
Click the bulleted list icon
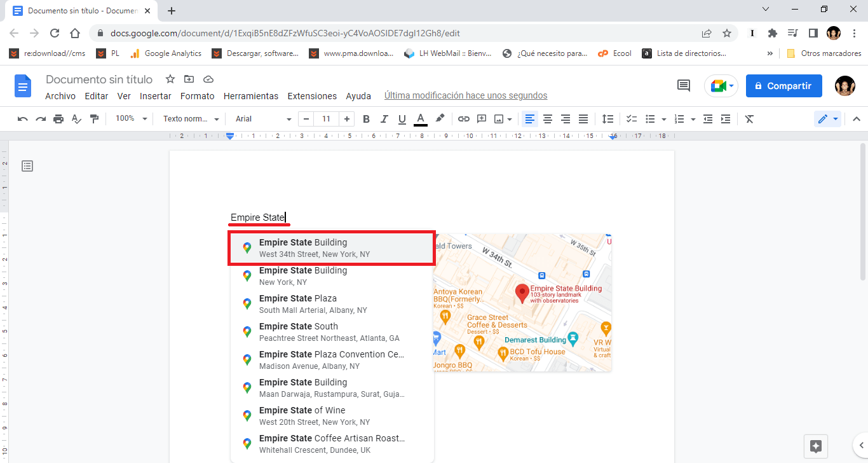point(650,119)
